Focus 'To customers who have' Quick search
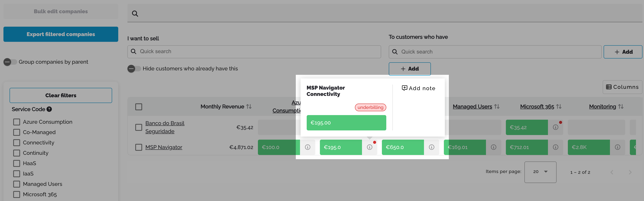Image resolution: width=644 pixels, height=201 pixels. [x=495, y=52]
